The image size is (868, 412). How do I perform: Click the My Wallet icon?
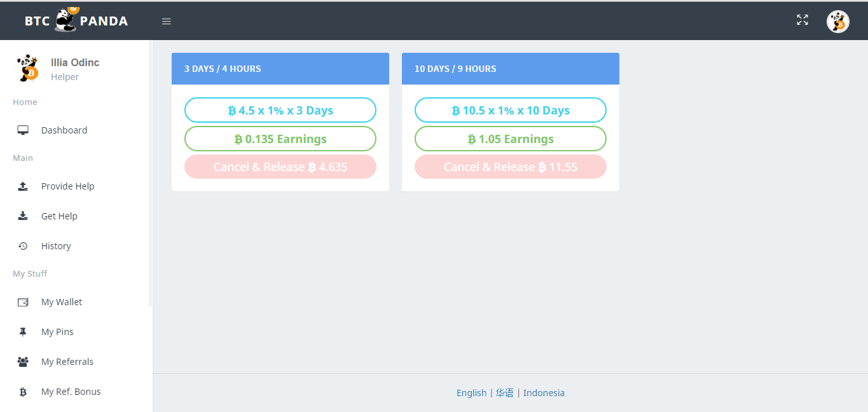coord(23,302)
